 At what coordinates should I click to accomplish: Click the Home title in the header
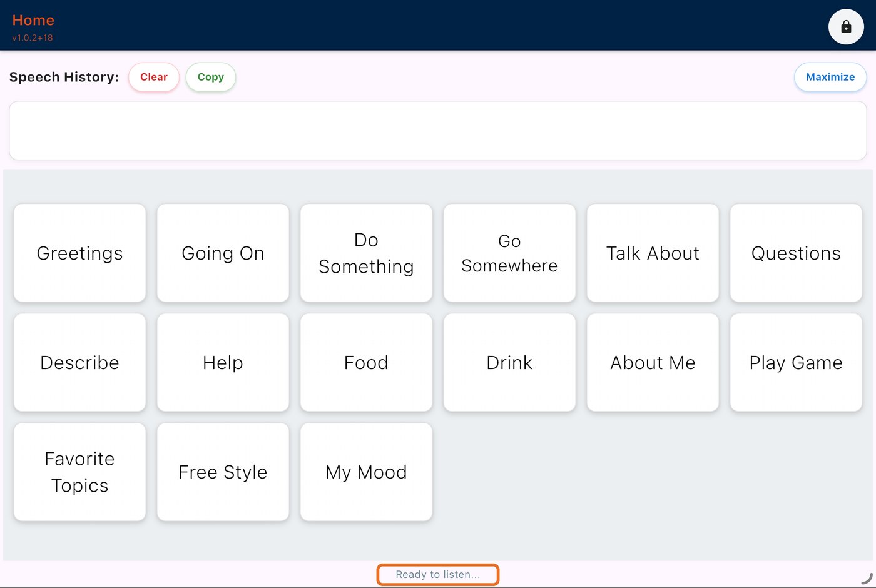[33, 20]
